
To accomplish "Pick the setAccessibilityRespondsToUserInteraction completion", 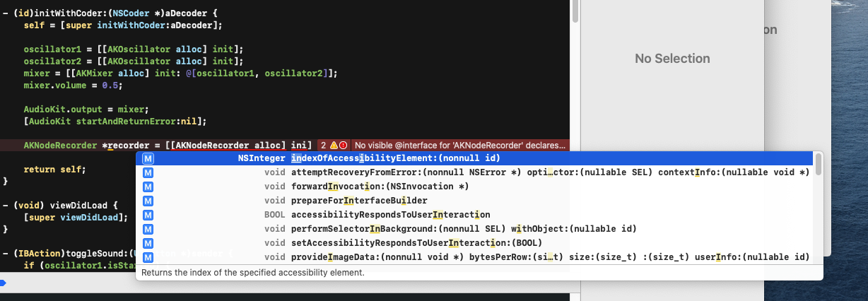I will pyautogui.click(x=474, y=243).
